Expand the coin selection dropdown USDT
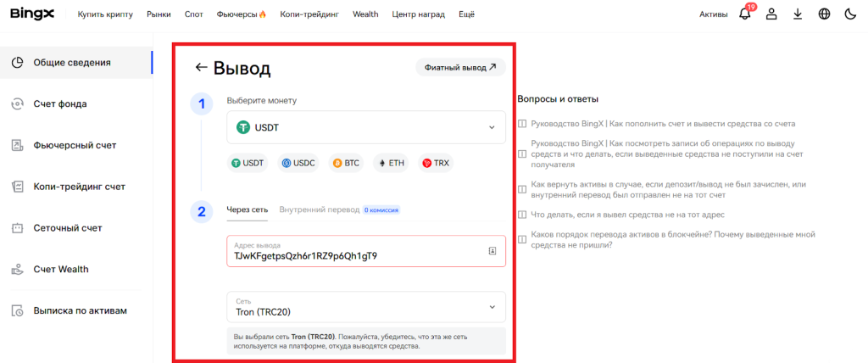Screen dimensions: 868x363 click(x=366, y=127)
